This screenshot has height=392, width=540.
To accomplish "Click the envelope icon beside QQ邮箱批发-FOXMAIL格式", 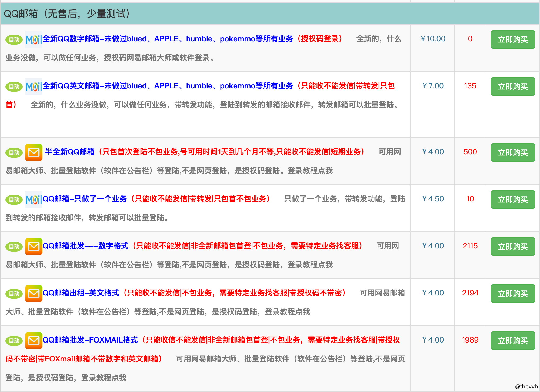I will [34, 341].
